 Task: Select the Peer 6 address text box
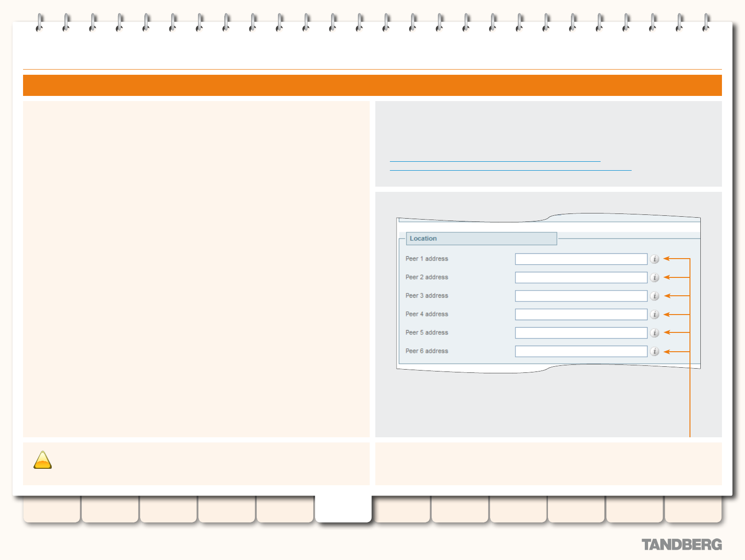click(581, 351)
